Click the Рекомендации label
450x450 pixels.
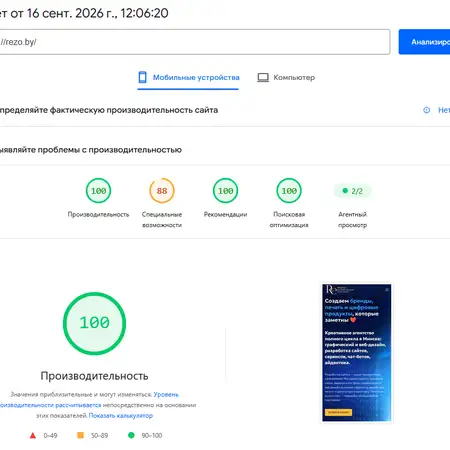pos(225,214)
